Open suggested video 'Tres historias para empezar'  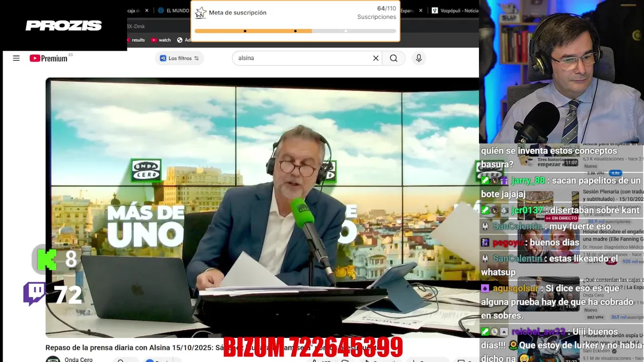548,157
